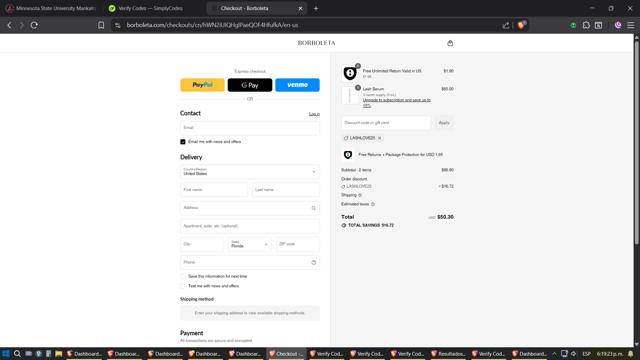Open Brave Shields lion icon
The height and width of the screenshot is (360, 640).
click(521, 25)
